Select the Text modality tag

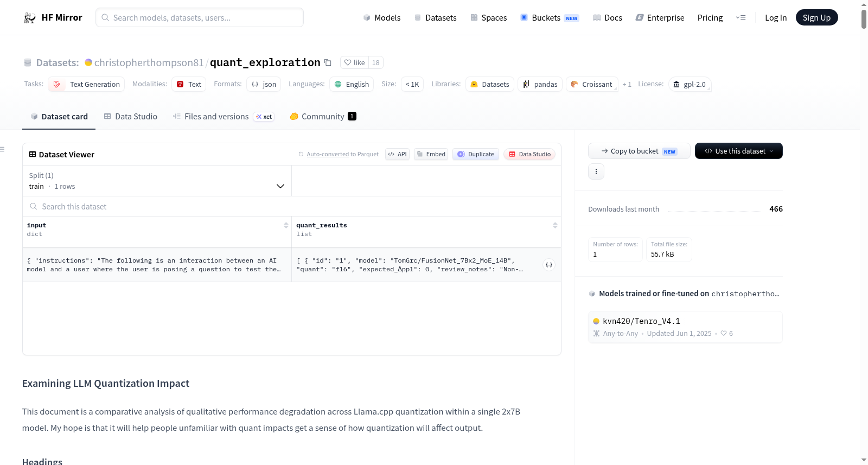[189, 84]
